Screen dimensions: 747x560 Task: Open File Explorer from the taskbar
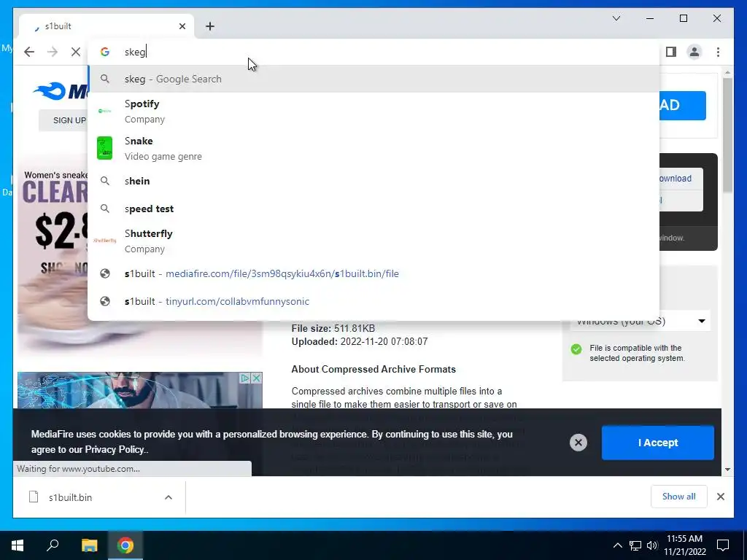(90, 545)
